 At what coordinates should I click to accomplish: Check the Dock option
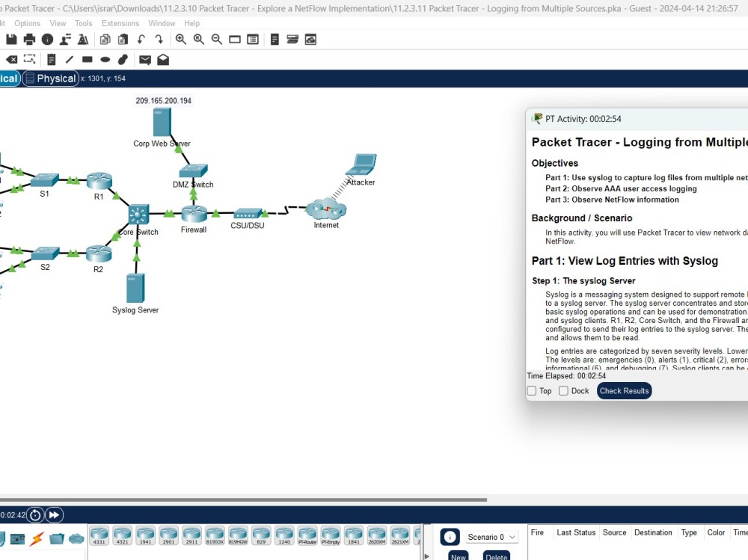(x=562, y=390)
